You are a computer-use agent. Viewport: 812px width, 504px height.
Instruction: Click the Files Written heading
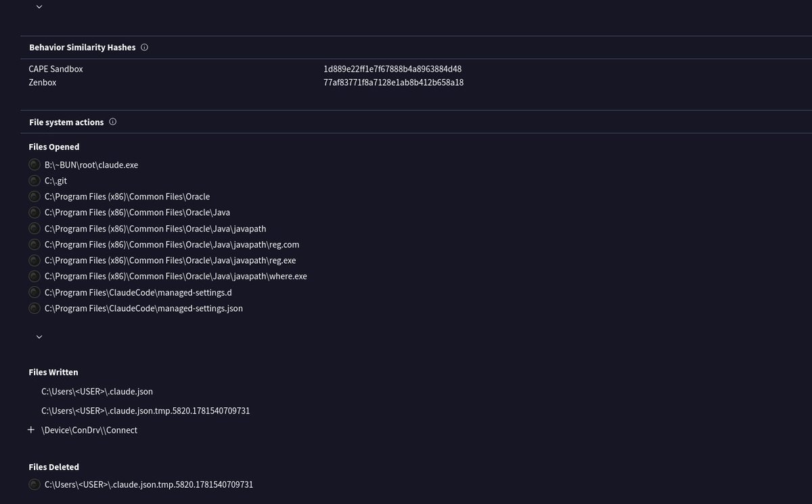pos(53,372)
